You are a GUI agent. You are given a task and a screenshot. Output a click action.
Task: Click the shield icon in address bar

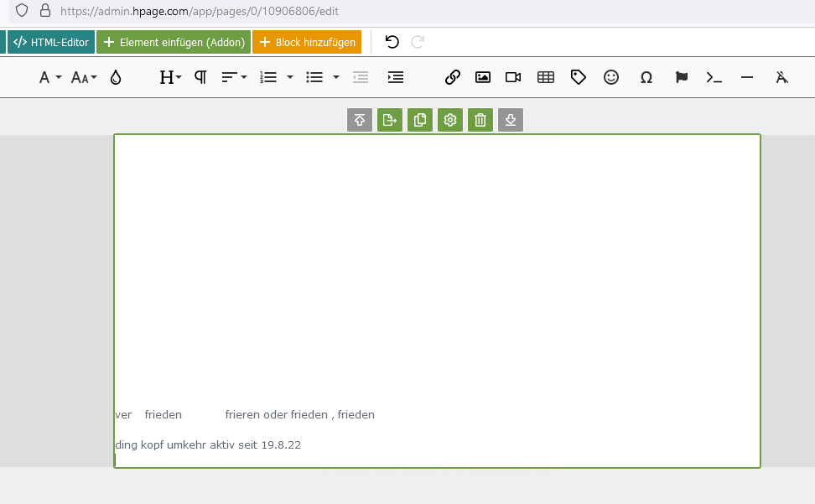click(21, 10)
